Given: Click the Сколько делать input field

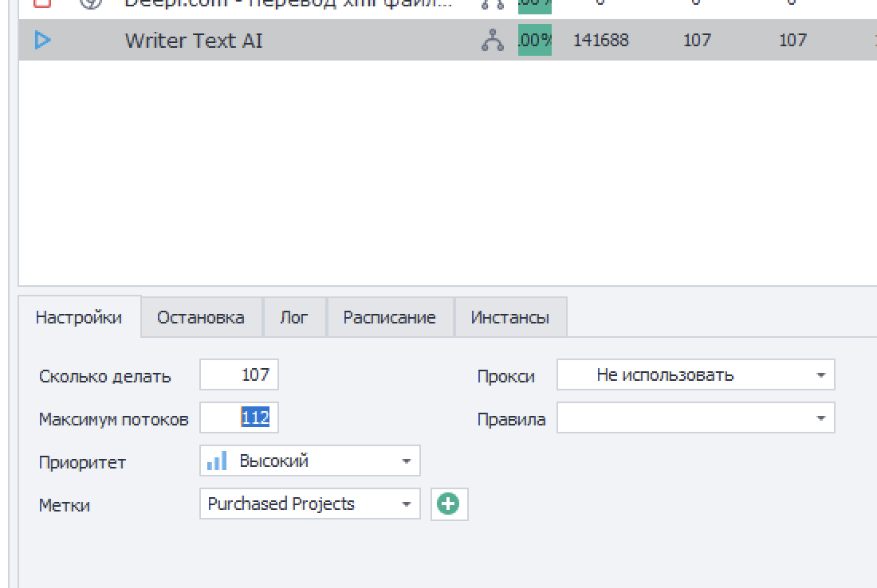Looking at the screenshot, I should 239,374.
